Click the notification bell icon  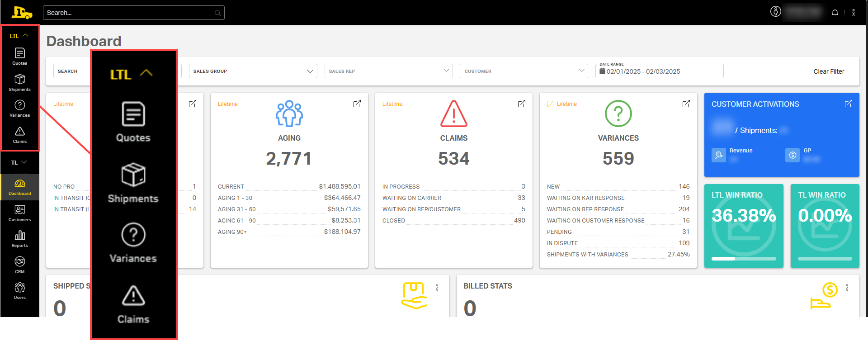point(835,13)
